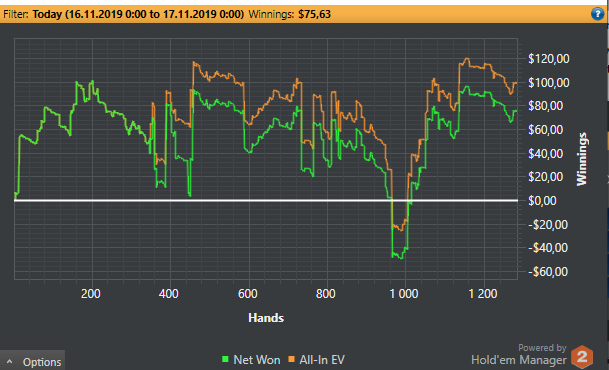Click the Hands axis title
Screen dimensions: 609x370
(266, 318)
